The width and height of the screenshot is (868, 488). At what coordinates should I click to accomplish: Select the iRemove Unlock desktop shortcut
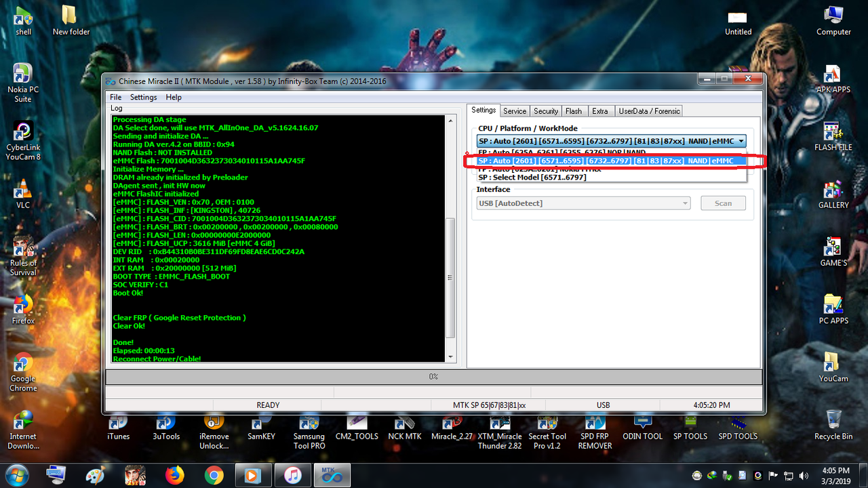click(214, 432)
